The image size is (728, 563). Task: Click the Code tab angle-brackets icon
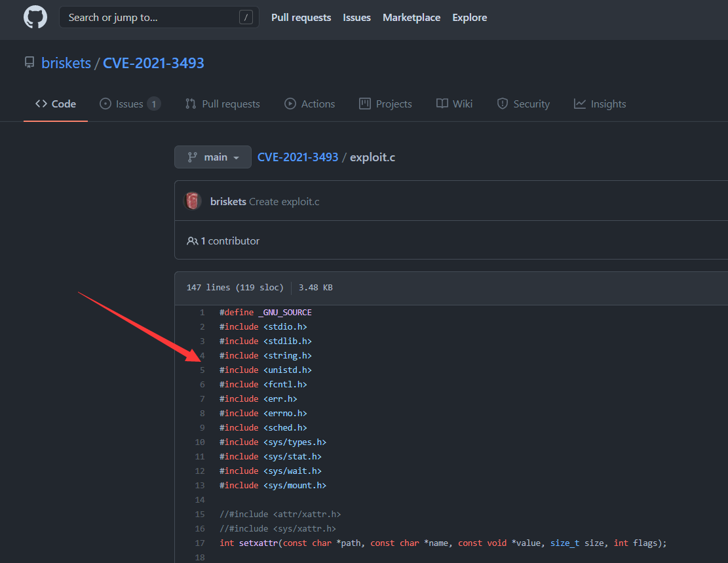click(x=41, y=104)
